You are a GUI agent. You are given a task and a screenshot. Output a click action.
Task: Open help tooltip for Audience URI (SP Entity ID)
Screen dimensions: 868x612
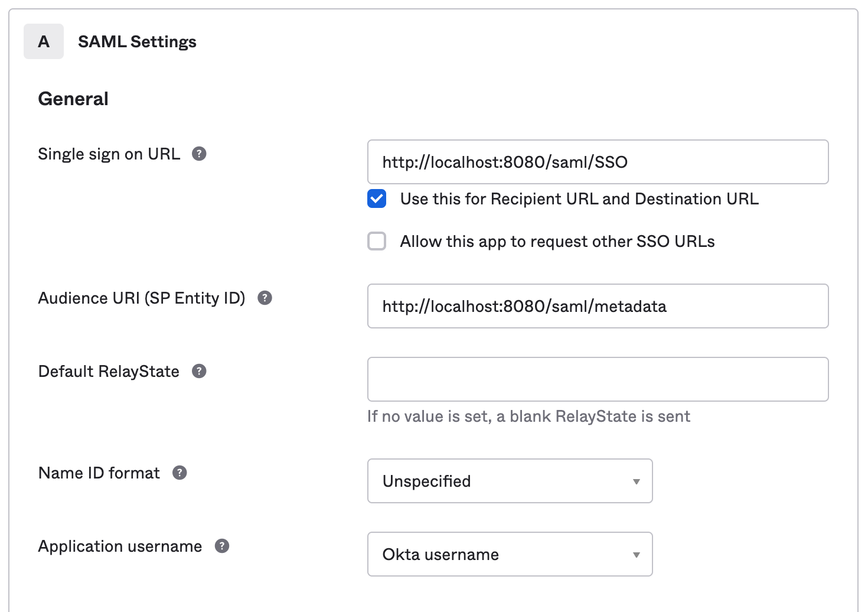coord(265,298)
